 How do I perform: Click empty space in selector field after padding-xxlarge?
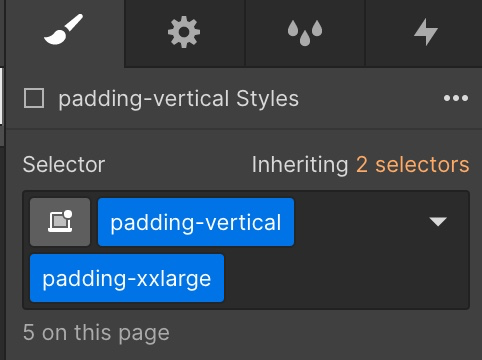pos(345,278)
